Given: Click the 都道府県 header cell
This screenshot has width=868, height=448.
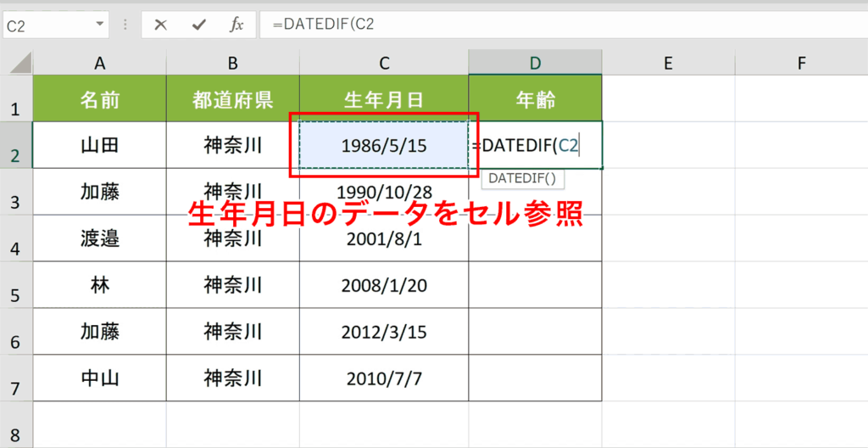Looking at the screenshot, I should point(233,98).
